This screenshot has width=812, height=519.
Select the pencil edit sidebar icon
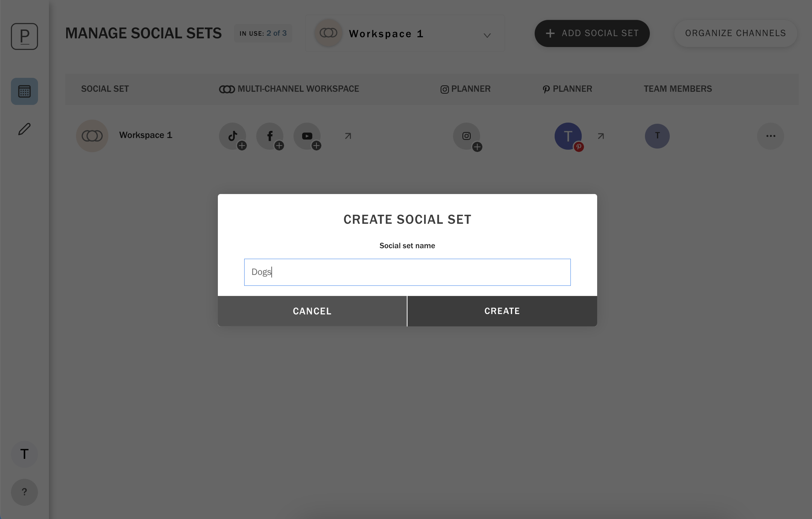(x=24, y=129)
